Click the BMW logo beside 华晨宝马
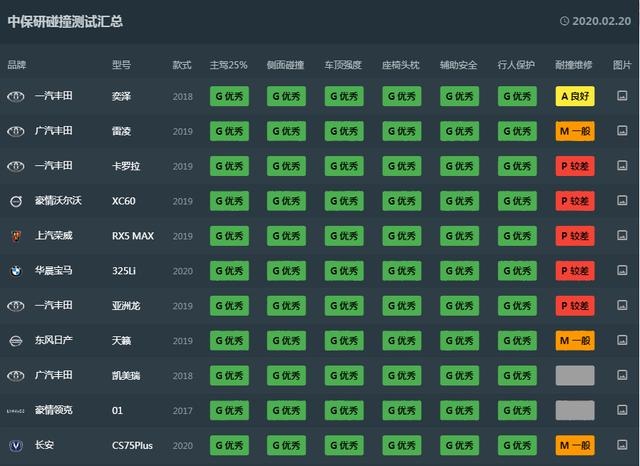The height and width of the screenshot is (466, 640). pos(15,271)
